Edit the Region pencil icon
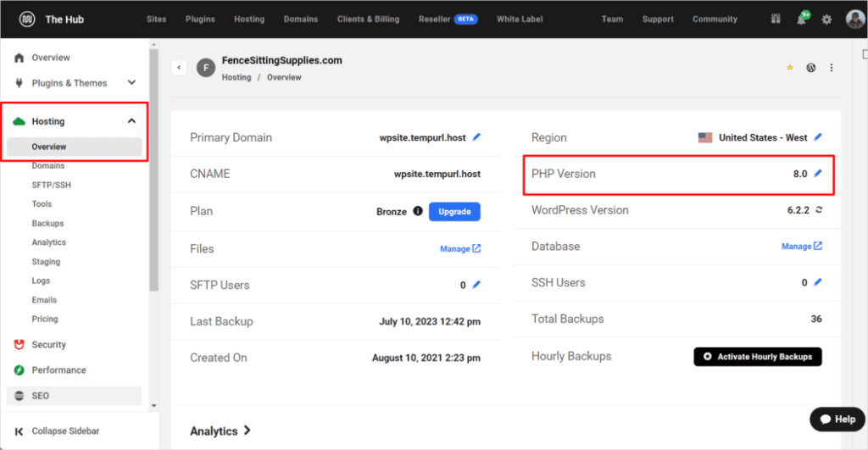 [818, 137]
